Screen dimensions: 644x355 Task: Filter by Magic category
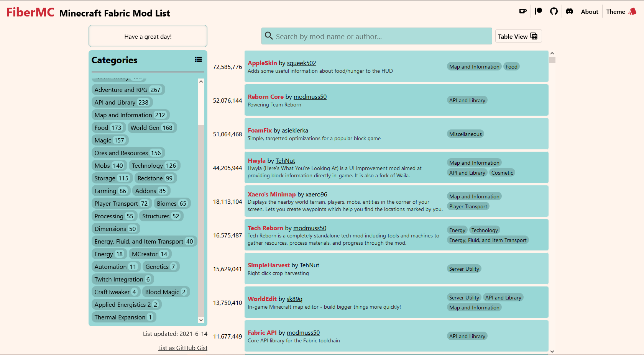click(x=109, y=140)
